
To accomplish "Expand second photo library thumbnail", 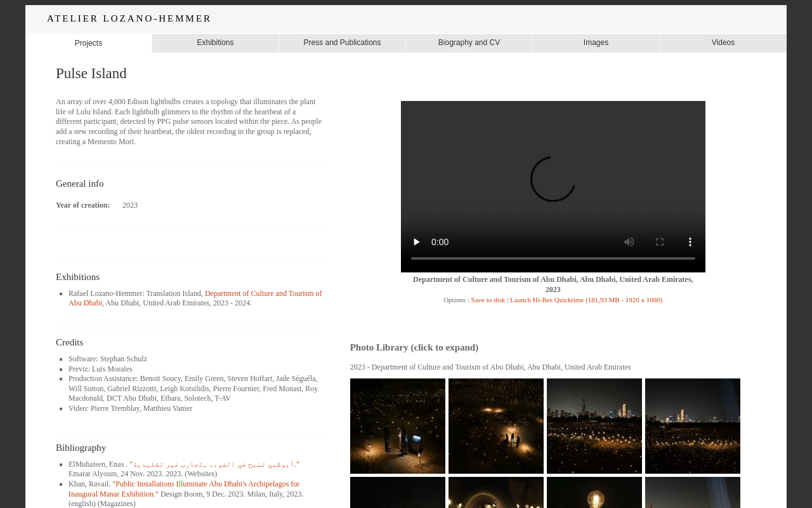I will 496,426.
